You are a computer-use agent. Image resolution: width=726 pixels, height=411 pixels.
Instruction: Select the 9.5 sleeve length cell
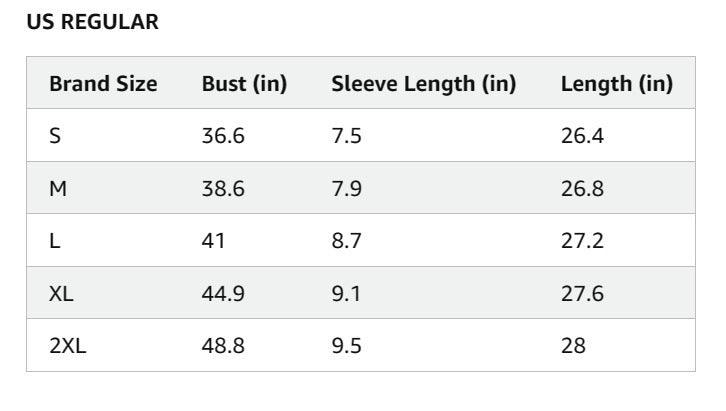coord(346,346)
